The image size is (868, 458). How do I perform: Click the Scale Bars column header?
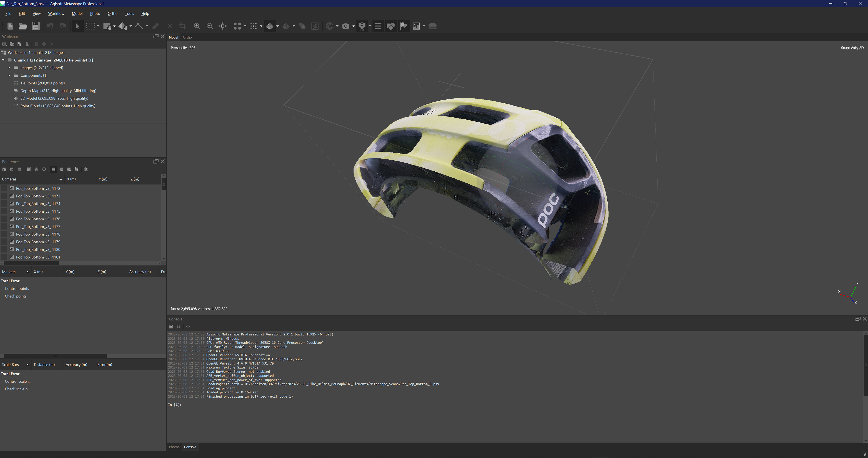pyautogui.click(x=15, y=365)
